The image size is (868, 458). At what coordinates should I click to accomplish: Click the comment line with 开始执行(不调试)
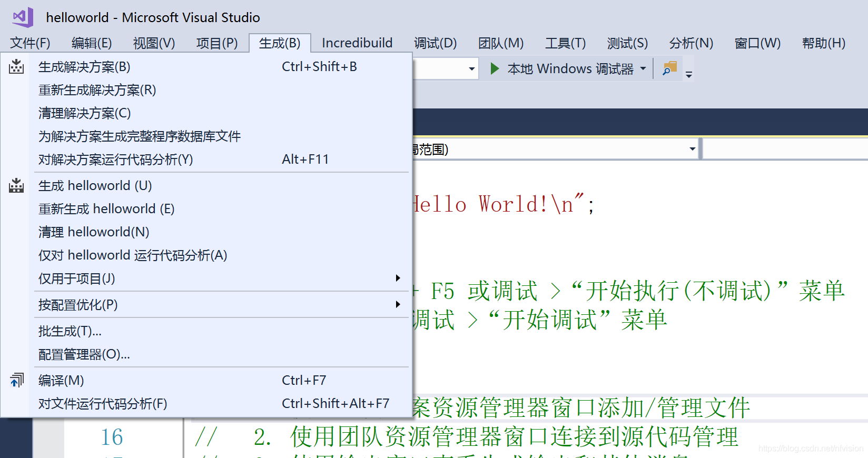pos(629,291)
